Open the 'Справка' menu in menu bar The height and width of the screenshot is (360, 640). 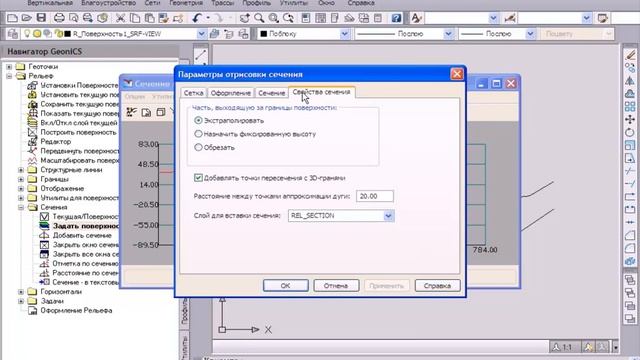[361, 3]
